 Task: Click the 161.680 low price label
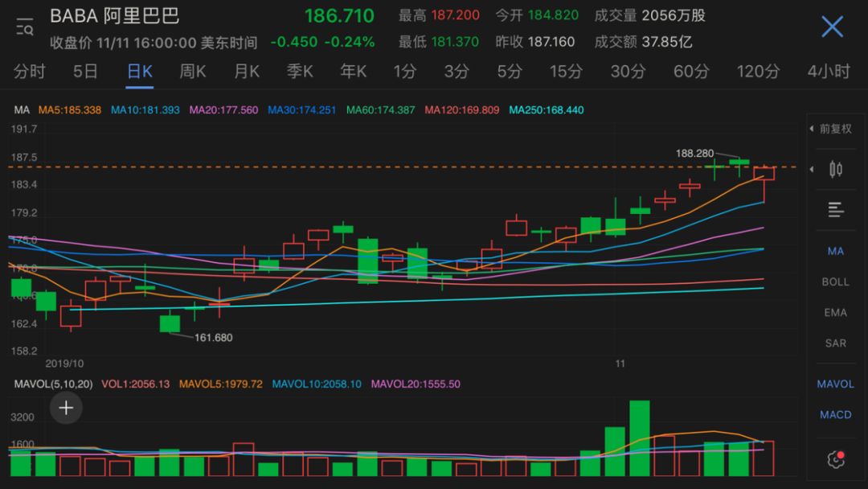point(213,338)
